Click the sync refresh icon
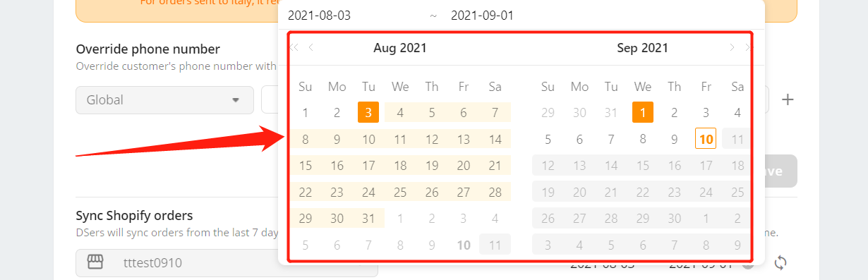The image size is (868, 280). tap(780, 263)
